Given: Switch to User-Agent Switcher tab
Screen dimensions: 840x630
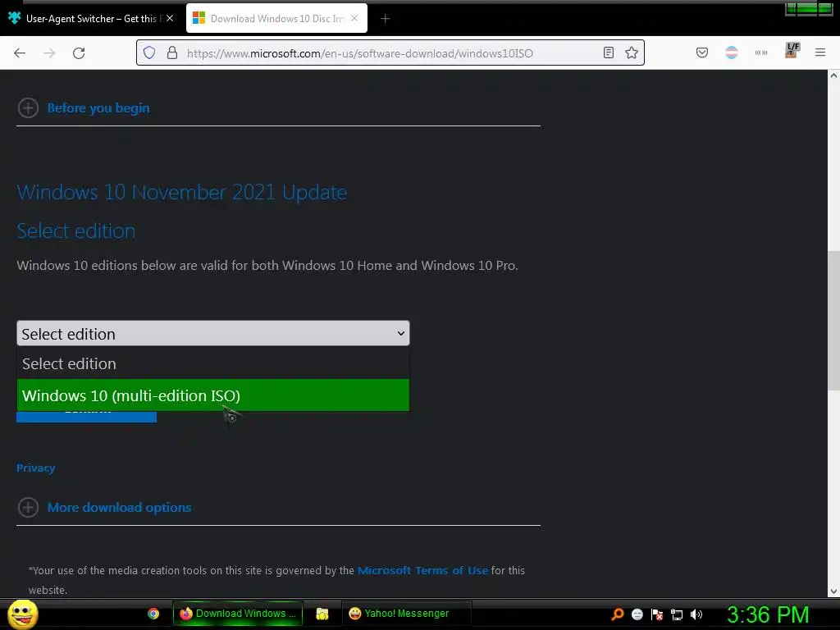Looking at the screenshot, I should click(x=91, y=18).
